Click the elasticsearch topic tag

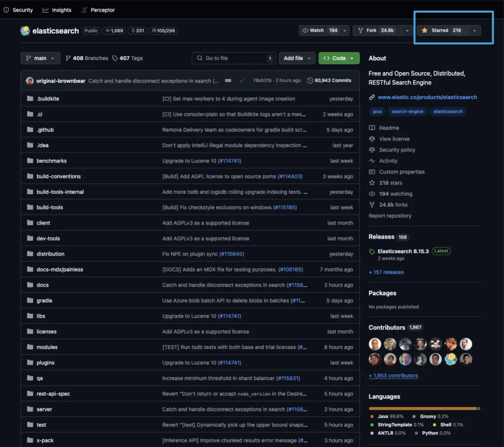448,111
